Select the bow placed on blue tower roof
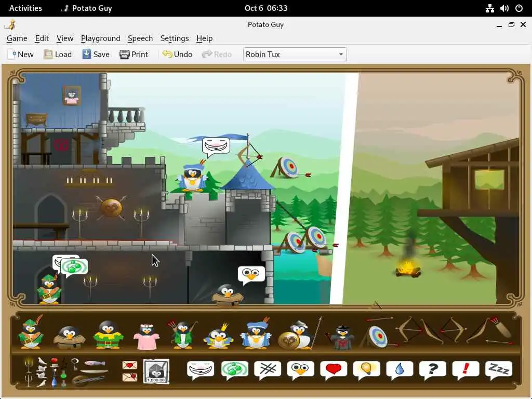 [x=249, y=154]
